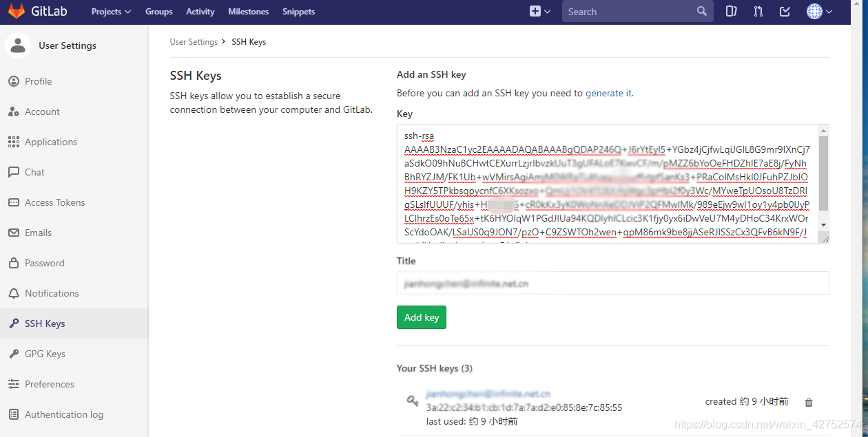
Task: Click the User Settings breadcrumb link
Action: pyautogui.click(x=194, y=42)
